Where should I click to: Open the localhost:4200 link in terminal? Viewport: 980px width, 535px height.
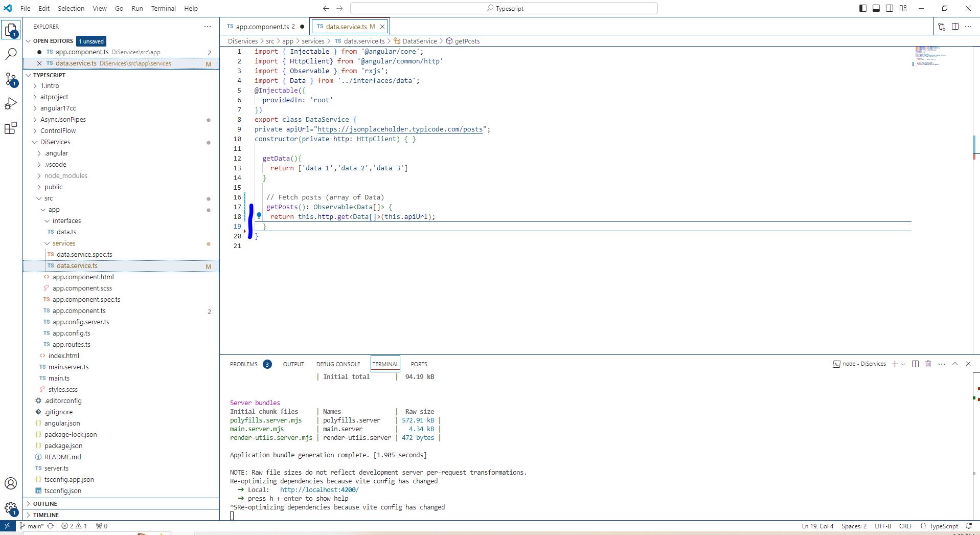click(x=320, y=490)
